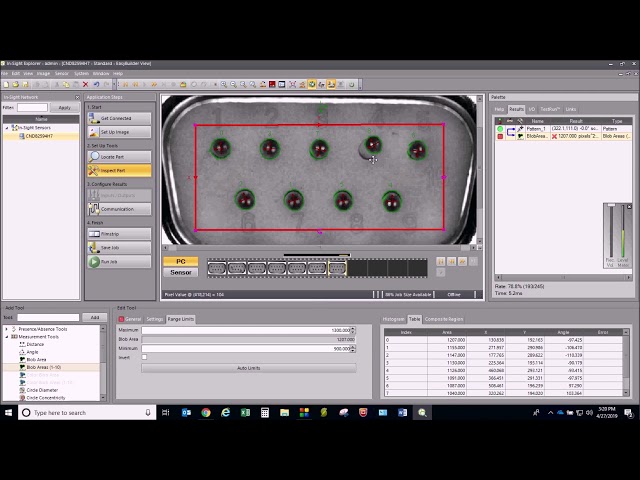Expand the Presence/Absence Tools node

point(6,329)
